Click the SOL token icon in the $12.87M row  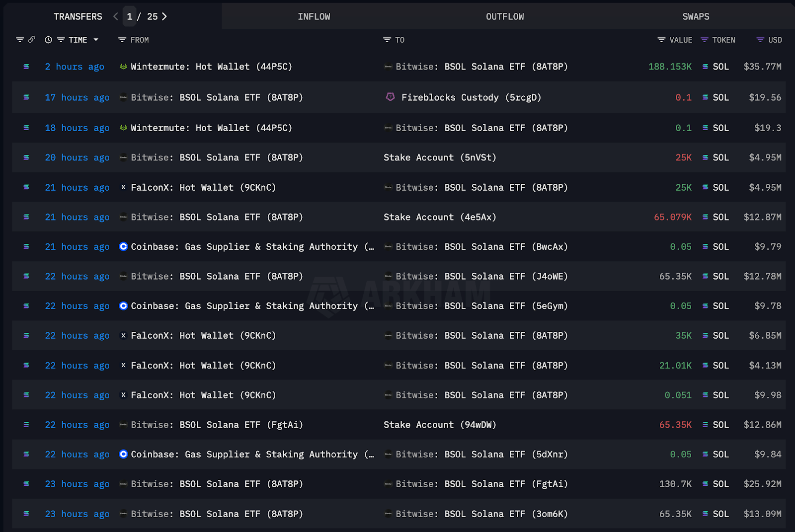coord(705,217)
